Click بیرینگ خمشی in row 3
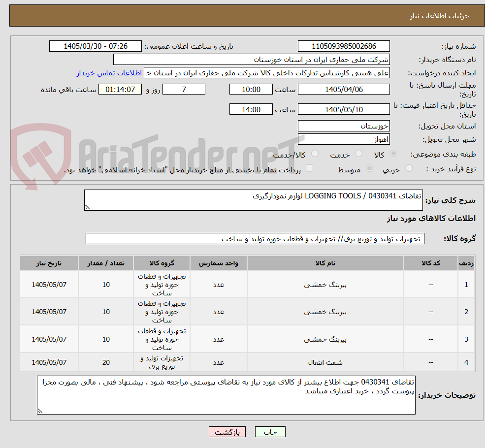The image size is (485, 448). (x=325, y=340)
